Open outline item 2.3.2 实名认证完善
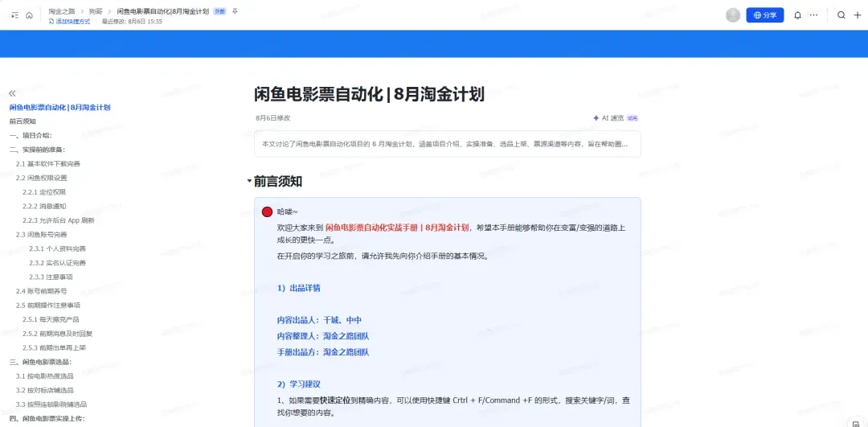Viewport: 868px width, 427px height. click(x=58, y=262)
